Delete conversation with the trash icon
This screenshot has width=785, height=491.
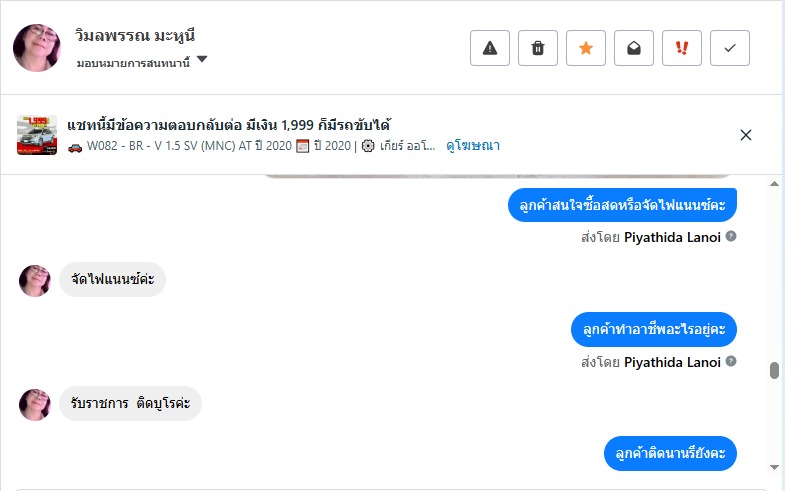[538, 48]
